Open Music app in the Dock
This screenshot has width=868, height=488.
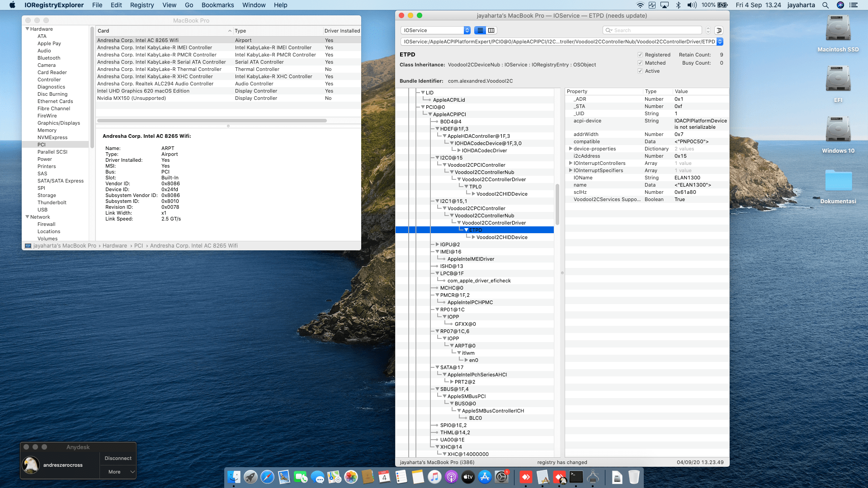coord(434,477)
